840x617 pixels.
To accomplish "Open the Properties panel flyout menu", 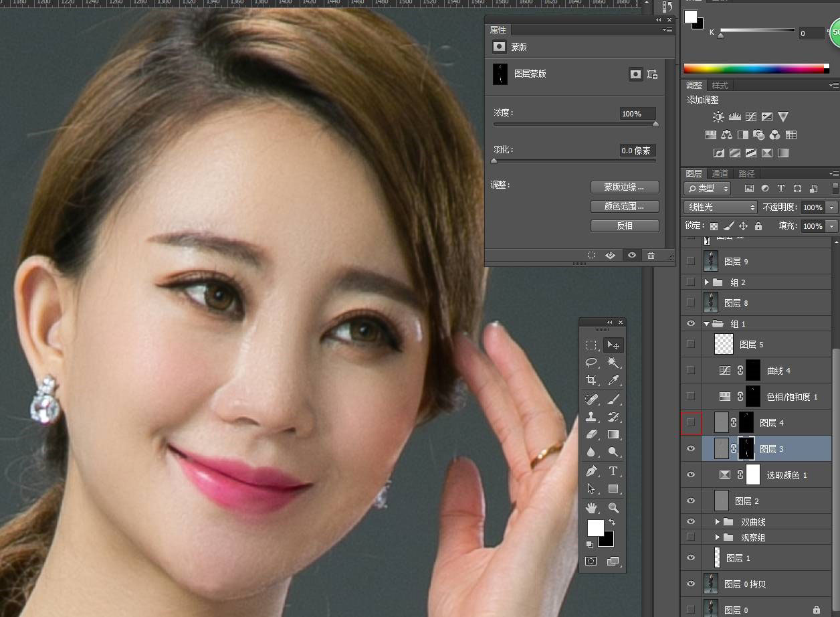I will 667,30.
